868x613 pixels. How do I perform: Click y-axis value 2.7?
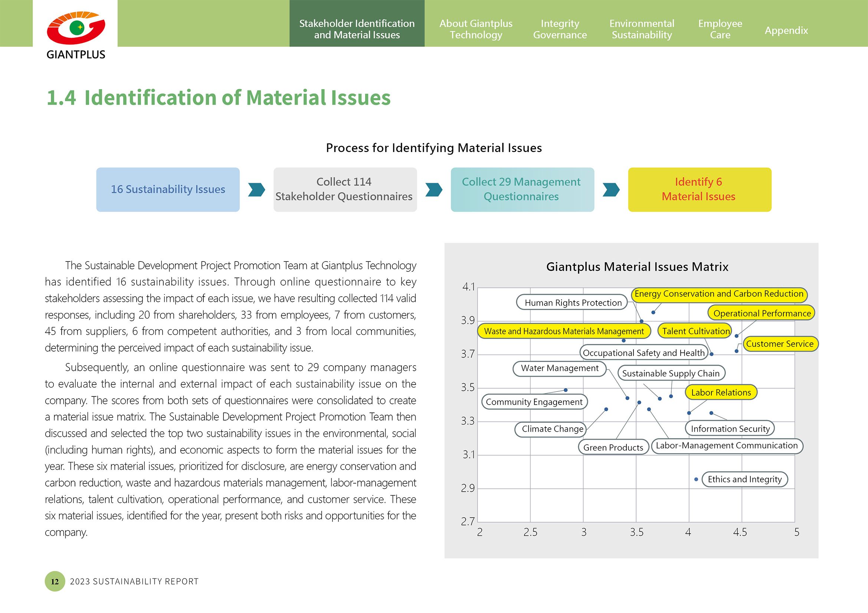[x=468, y=522]
